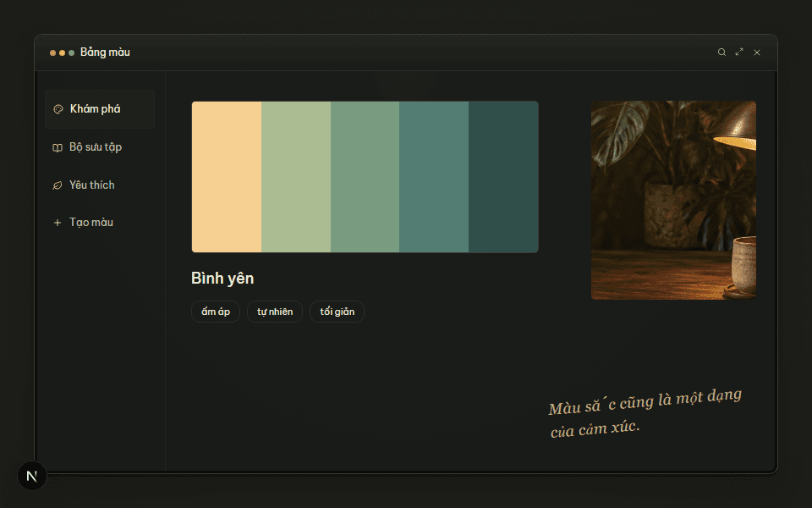The width and height of the screenshot is (812, 508).
Task: Choose the tự nhiên tag chip
Action: [275, 312]
